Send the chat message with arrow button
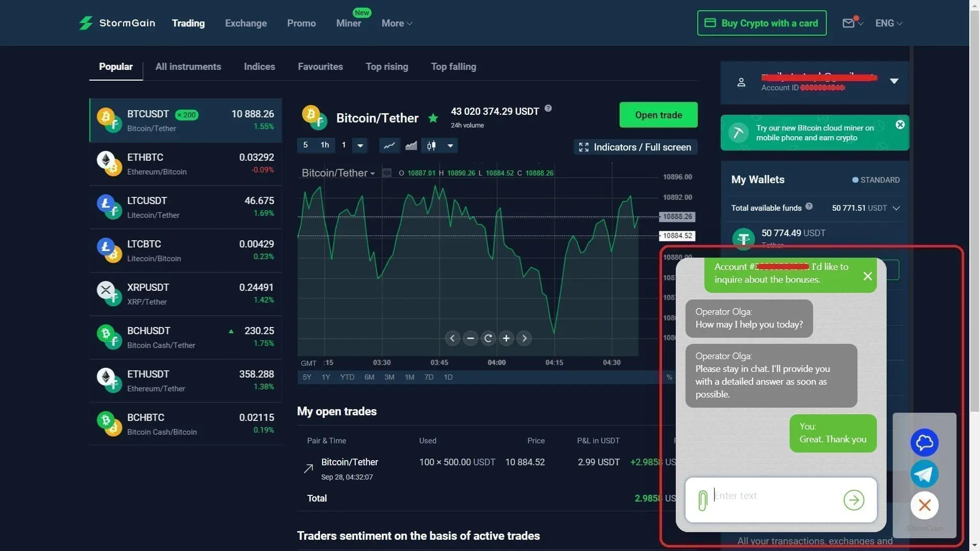The height and width of the screenshot is (551, 980). pos(854,500)
